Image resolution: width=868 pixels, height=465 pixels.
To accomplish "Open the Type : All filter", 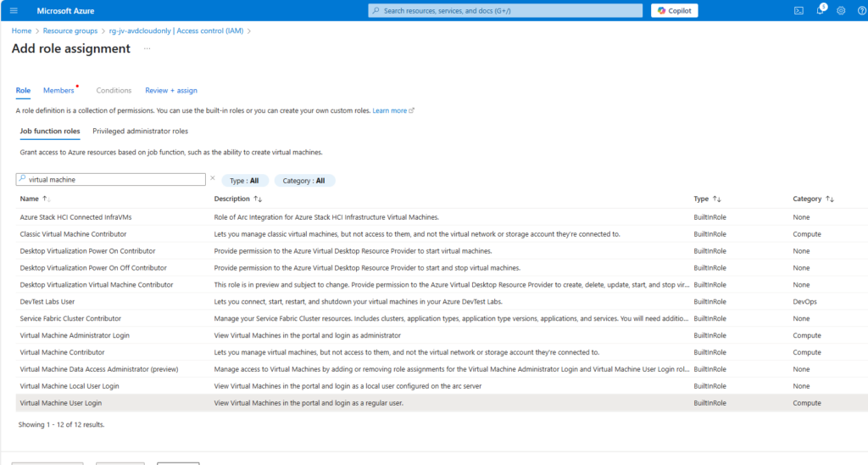I will (x=245, y=181).
